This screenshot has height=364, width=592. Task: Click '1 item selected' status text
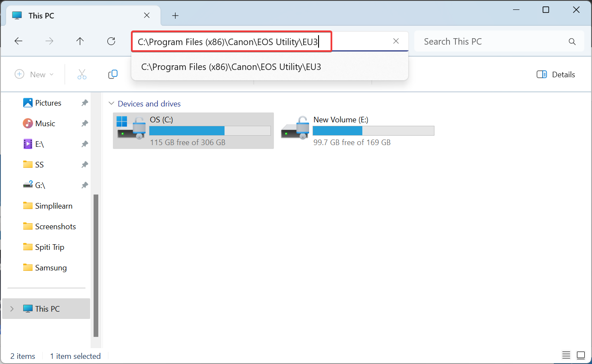tap(75, 356)
